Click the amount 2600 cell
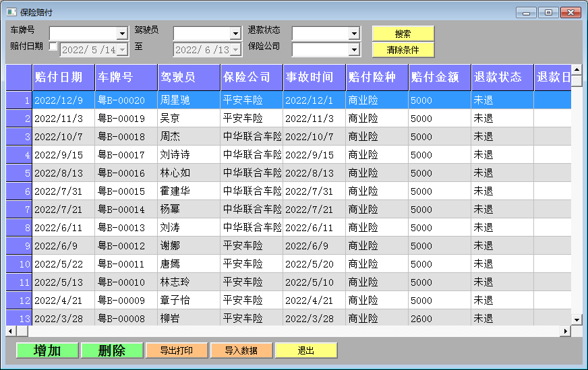 click(x=440, y=319)
